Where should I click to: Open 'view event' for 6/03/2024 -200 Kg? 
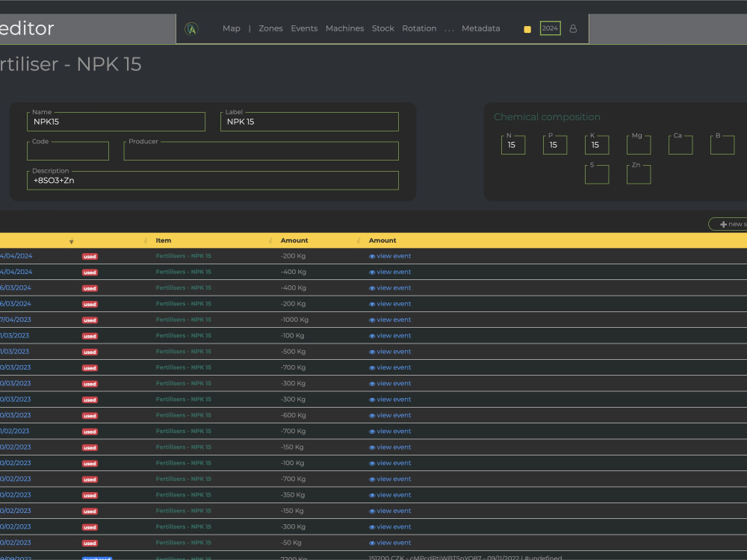click(390, 304)
